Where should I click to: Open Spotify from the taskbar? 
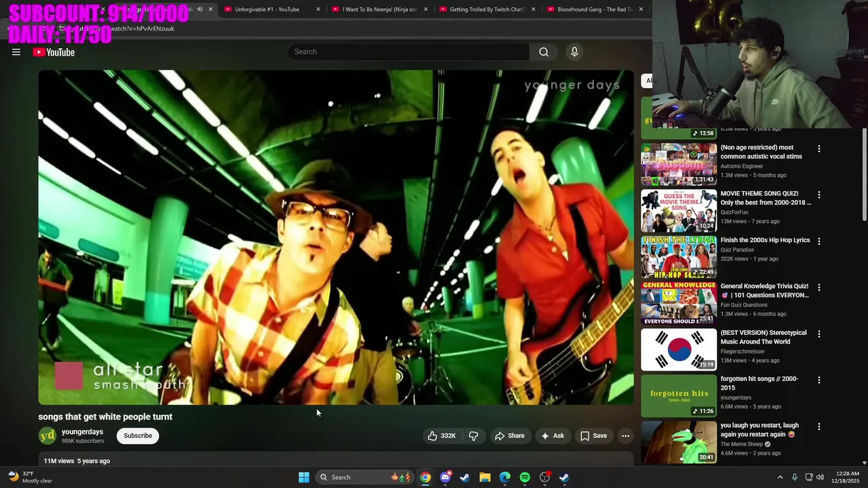525,477
